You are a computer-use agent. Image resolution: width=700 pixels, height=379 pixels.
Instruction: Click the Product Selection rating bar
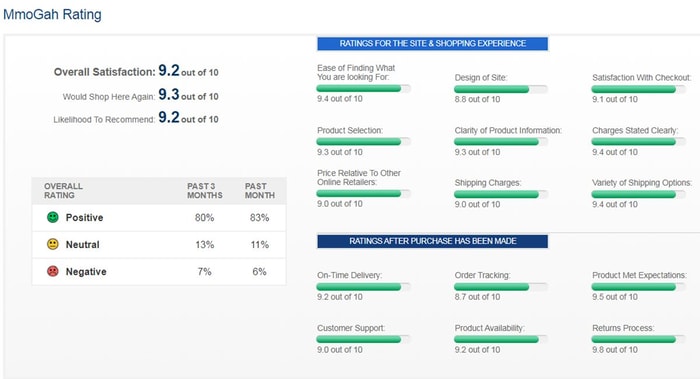tap(363, 142)
